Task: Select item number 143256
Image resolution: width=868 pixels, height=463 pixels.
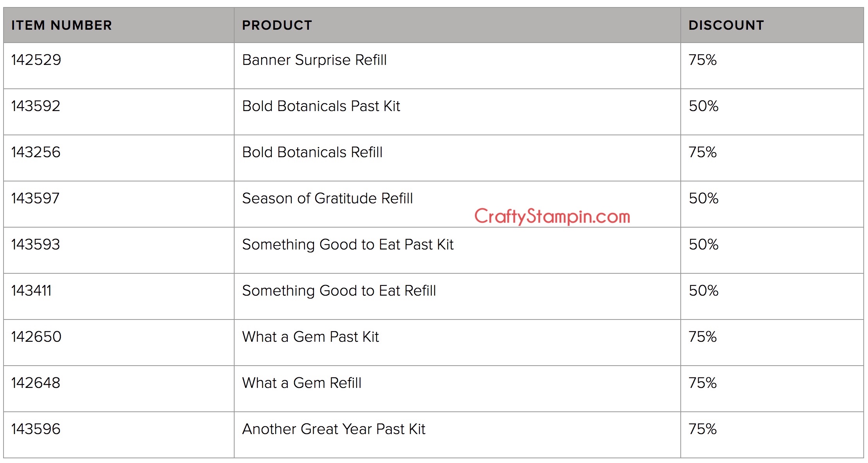Action: click(36, 152)
